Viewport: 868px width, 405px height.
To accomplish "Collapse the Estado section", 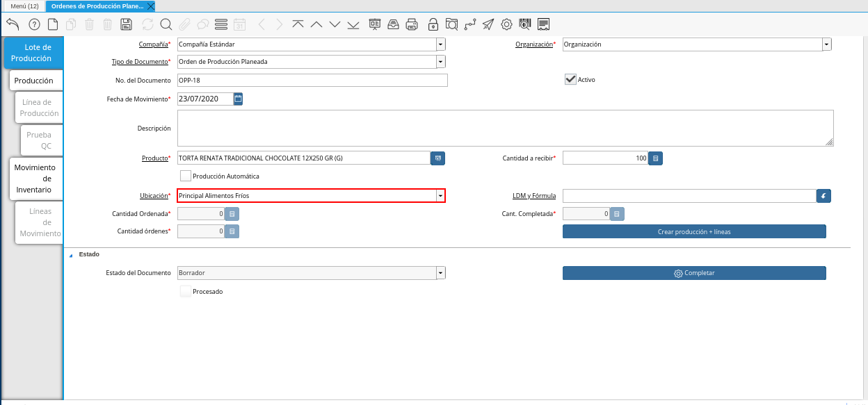I will 71,255.
